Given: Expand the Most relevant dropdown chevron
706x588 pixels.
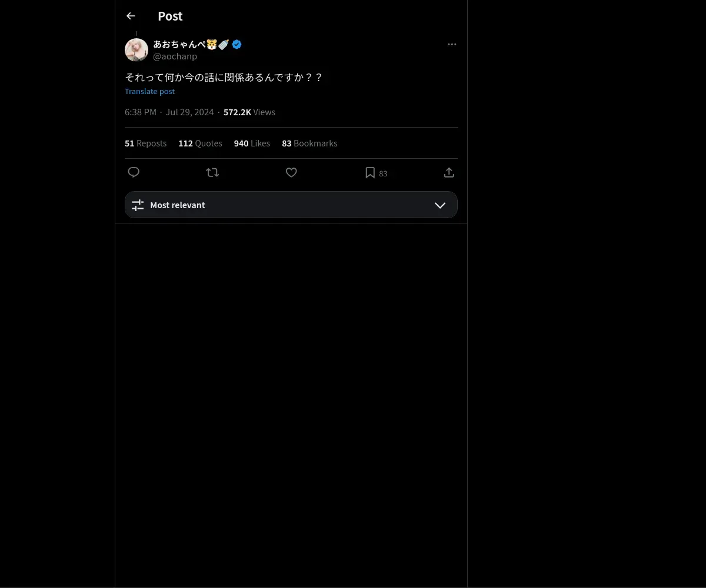Looking at the screenshot, I should tap(440, 205).
